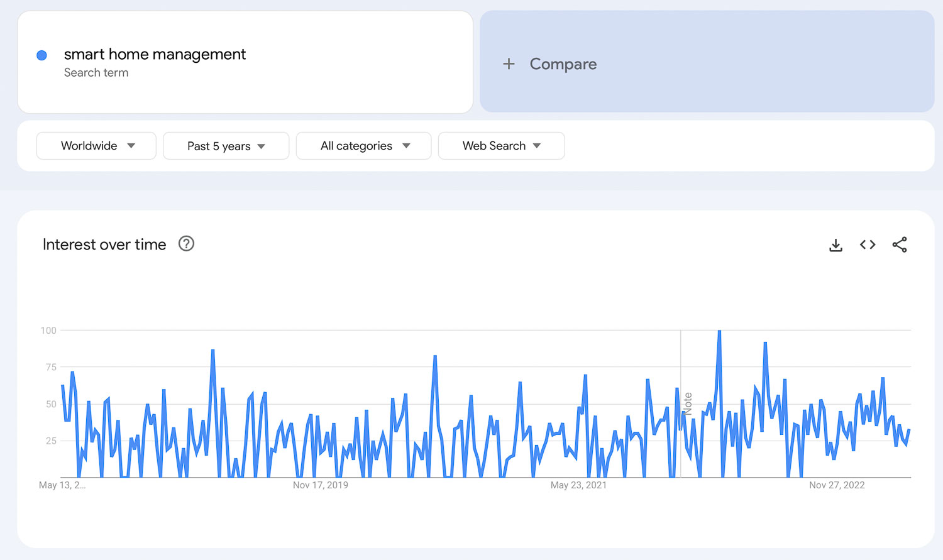Open the Worldwide region filter
Screen dimensions: 943x560
96,146
